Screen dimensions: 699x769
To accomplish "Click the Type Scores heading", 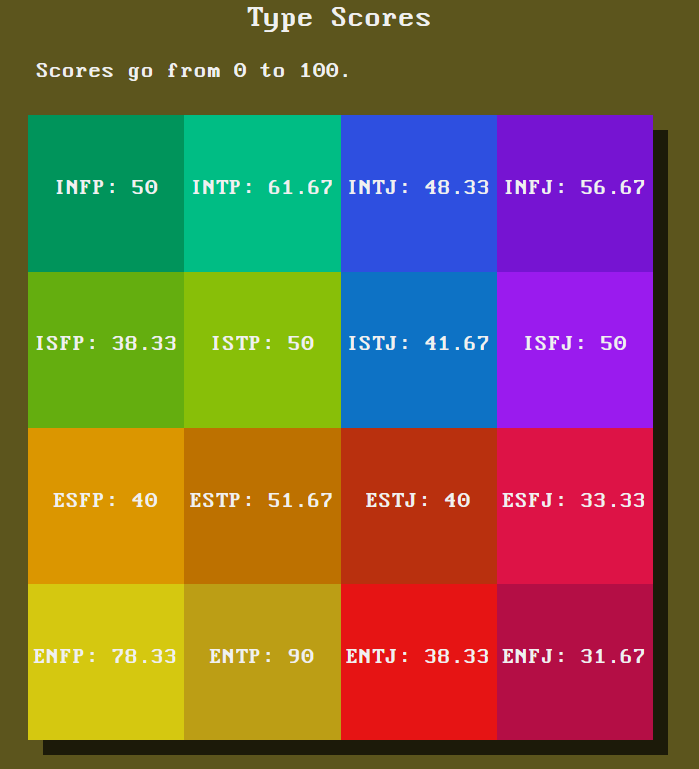I will click(339, 18).
